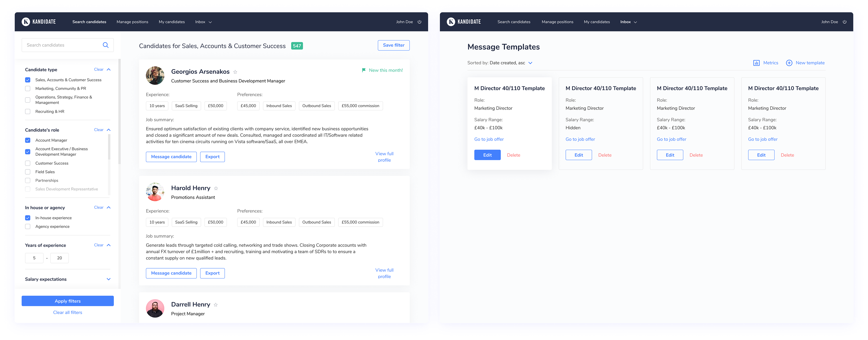Open Inbox dropdown in Message Templates window
This screenshot has width=868, height=340.
click(x=628, y=22)
